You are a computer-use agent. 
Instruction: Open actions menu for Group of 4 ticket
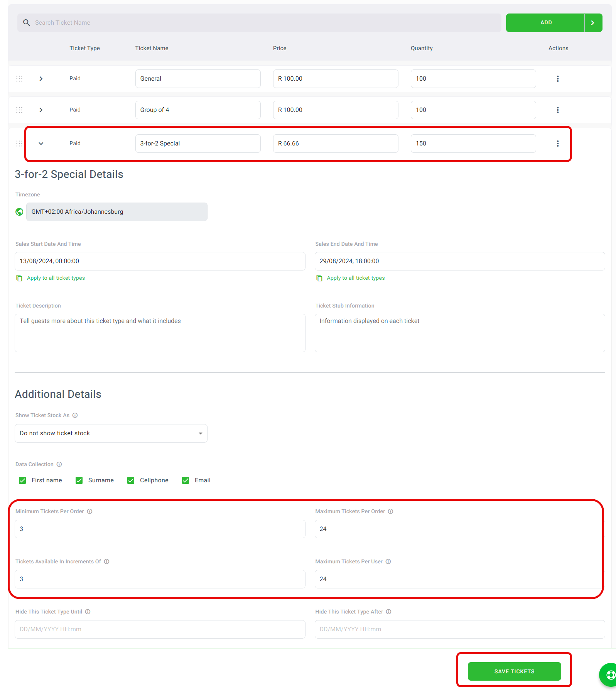[558, 110]
